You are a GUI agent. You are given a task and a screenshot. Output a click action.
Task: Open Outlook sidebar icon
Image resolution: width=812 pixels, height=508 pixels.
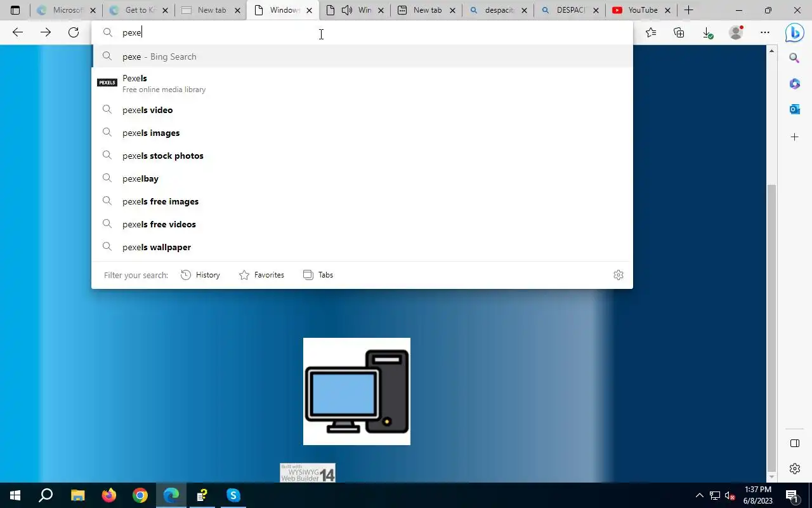[x=794, y=109]
